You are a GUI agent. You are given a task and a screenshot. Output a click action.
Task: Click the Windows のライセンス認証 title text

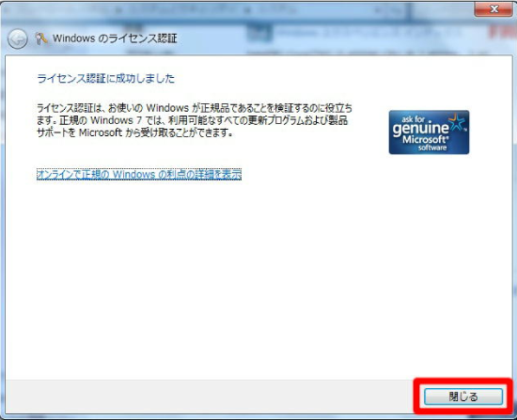(115, 39)
